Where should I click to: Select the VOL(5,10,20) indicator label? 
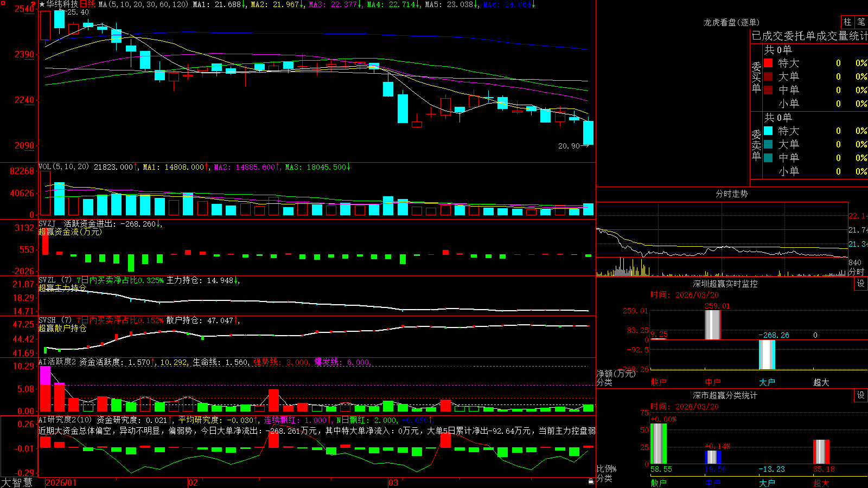pos(63,167)
